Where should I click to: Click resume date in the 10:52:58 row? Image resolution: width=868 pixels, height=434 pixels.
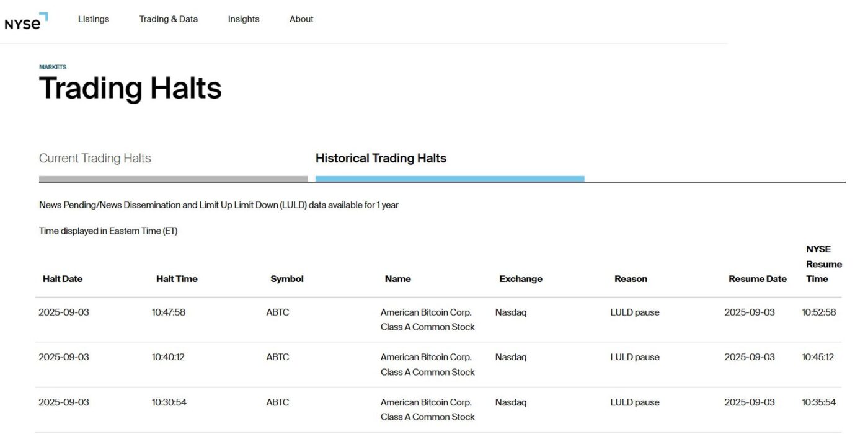tap(750, 312)
